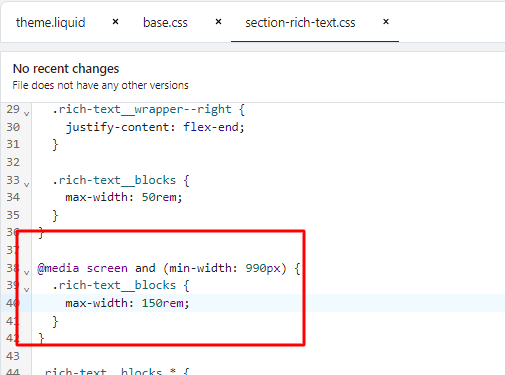Viewport: 505px width, 375px height.
Task: Click line number 43 in the gutter
Action: coord(13,356)
